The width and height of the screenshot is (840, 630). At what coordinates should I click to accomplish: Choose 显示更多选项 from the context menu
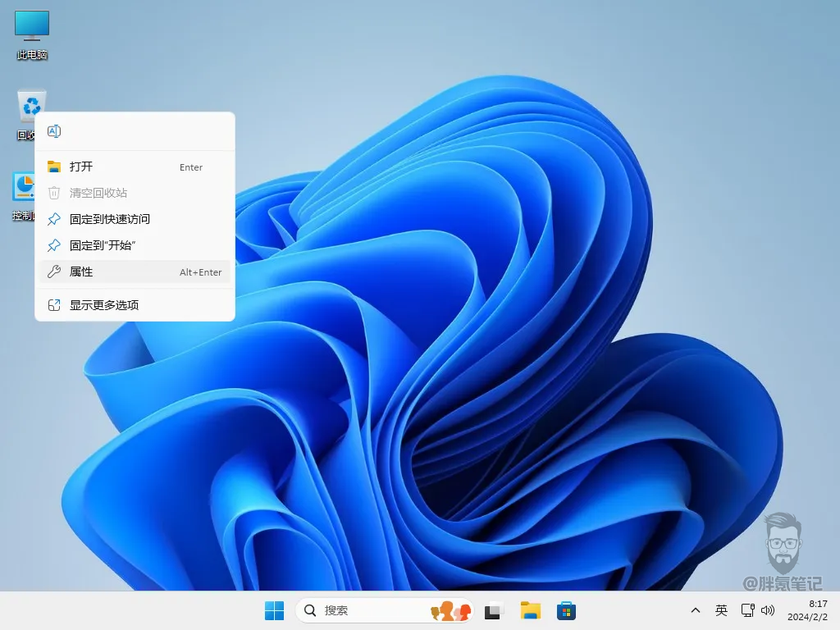[x=135, y=305]
